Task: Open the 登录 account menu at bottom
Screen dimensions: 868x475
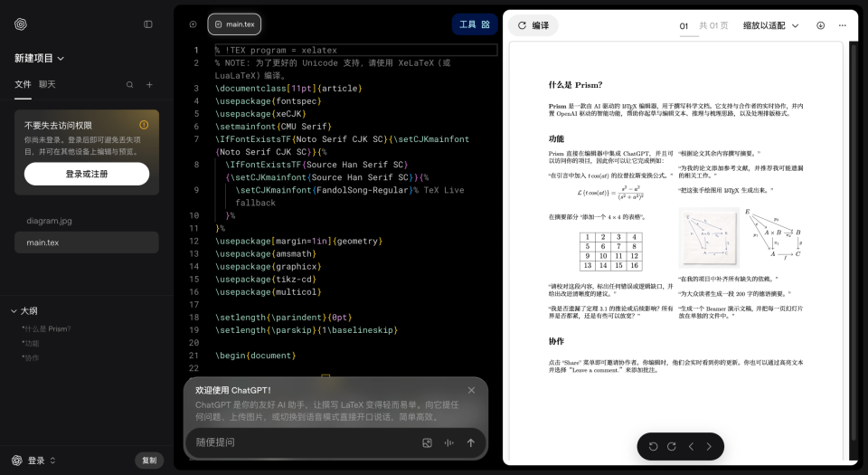Action: [x=33, y=461]
